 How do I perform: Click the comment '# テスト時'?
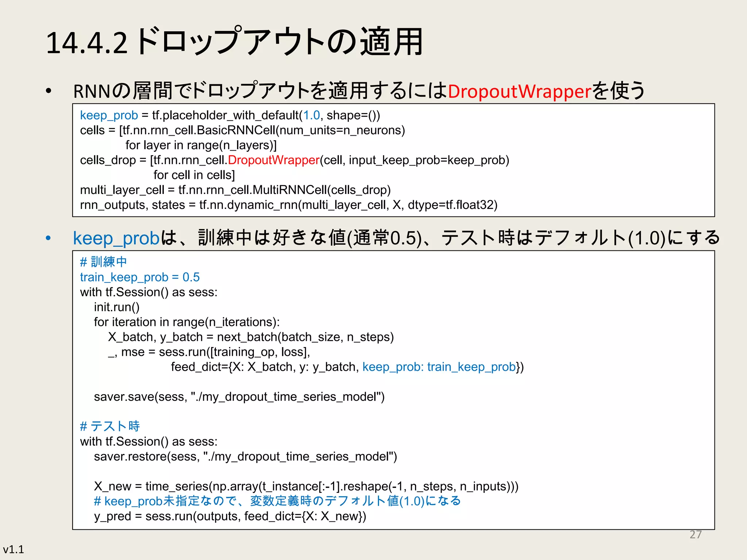pos(110,426)
